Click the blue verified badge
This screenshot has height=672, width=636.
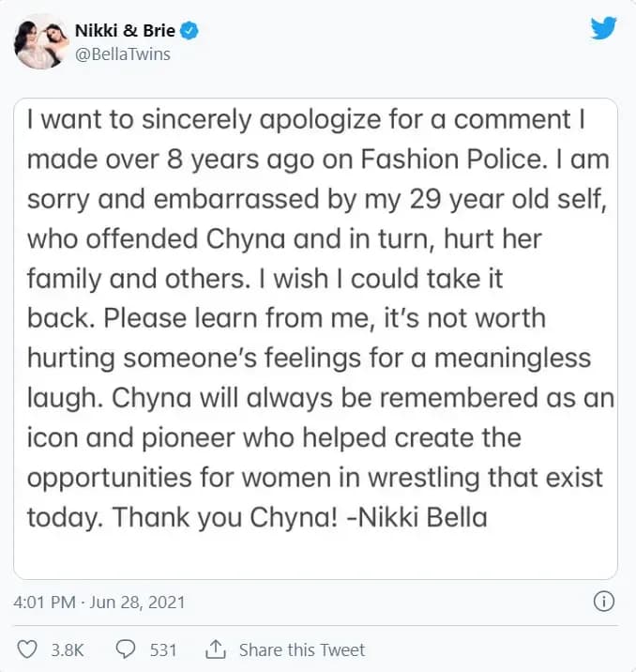(x=190, y=31)
